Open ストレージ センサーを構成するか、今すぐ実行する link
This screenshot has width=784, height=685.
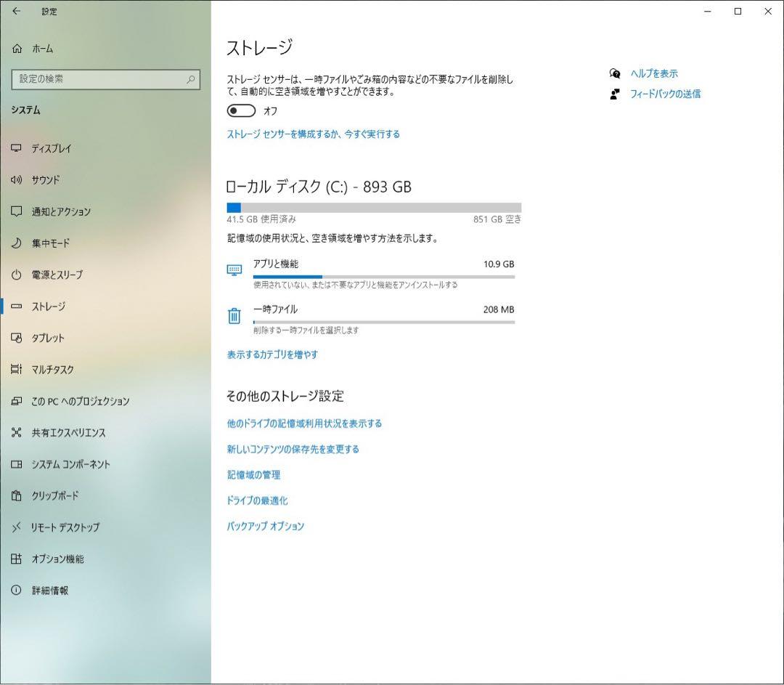tap(314, 134)
